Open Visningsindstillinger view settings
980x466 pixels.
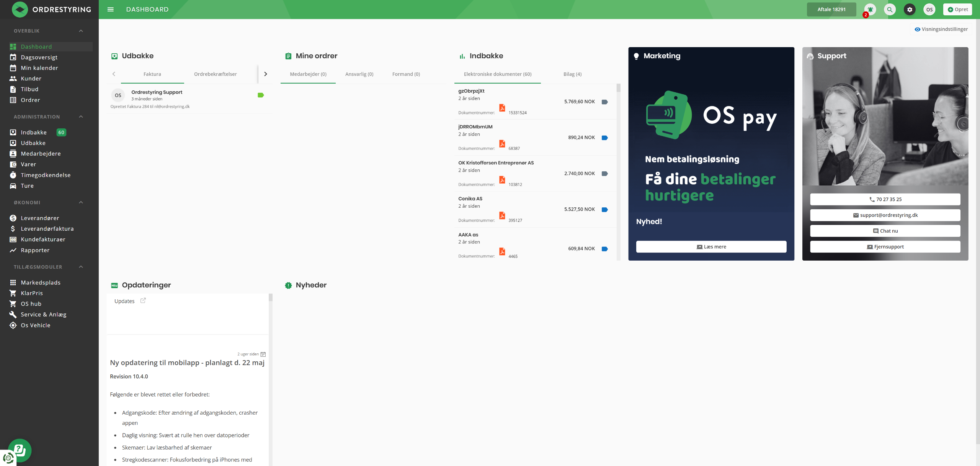tap(941, 29)
